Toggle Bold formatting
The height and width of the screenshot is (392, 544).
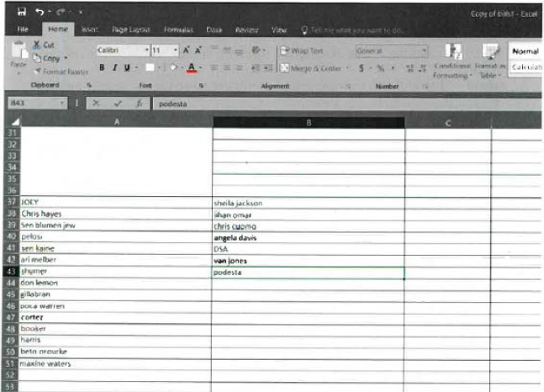click(x=101, y=67)
